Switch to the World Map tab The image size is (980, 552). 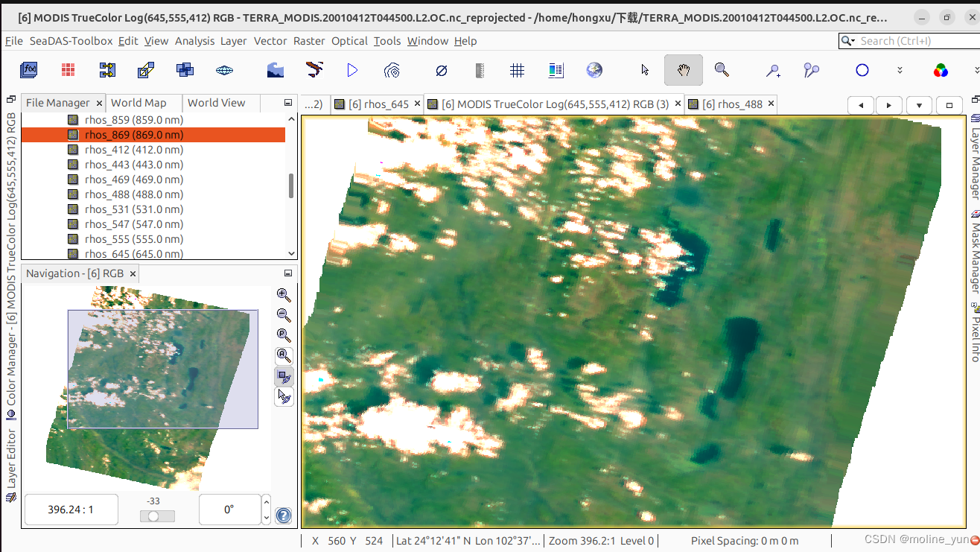click(x=139, y=103)
